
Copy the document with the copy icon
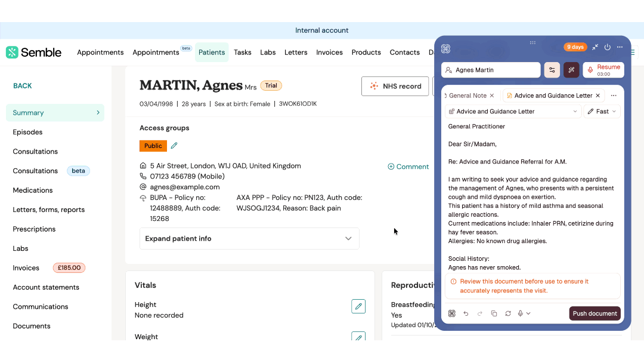(494, 313)
